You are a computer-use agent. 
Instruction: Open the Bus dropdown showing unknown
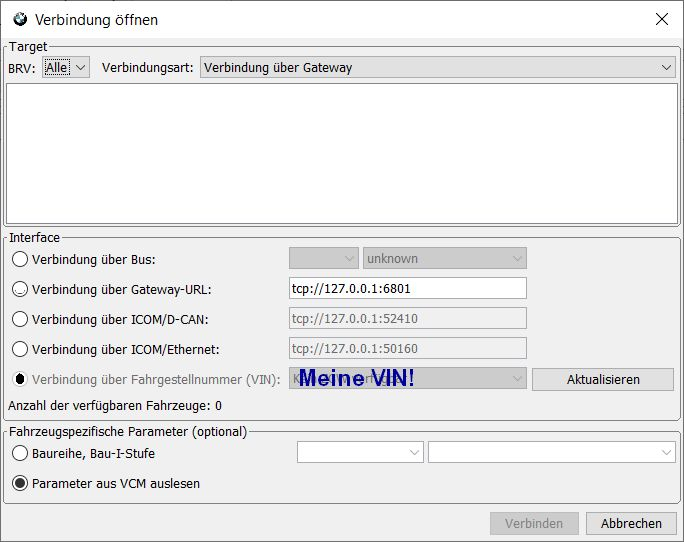click(x=444, y=258)
